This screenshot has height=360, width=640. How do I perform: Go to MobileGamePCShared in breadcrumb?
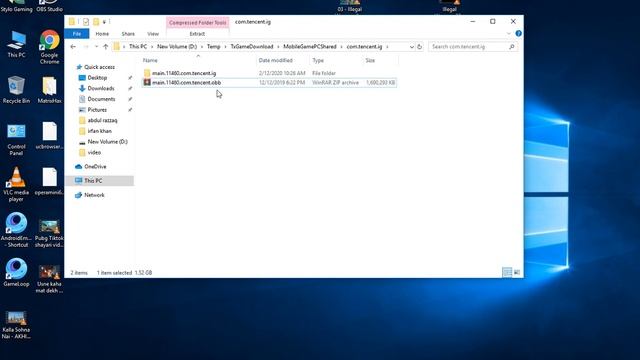(x=310, y=47)
